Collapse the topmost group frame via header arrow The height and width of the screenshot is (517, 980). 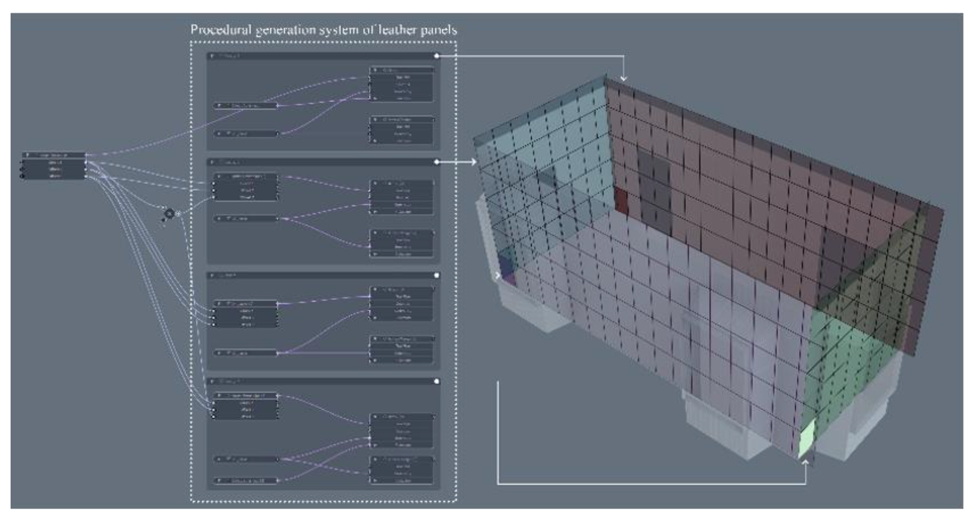pyautogui.click(x=212, y=56)
